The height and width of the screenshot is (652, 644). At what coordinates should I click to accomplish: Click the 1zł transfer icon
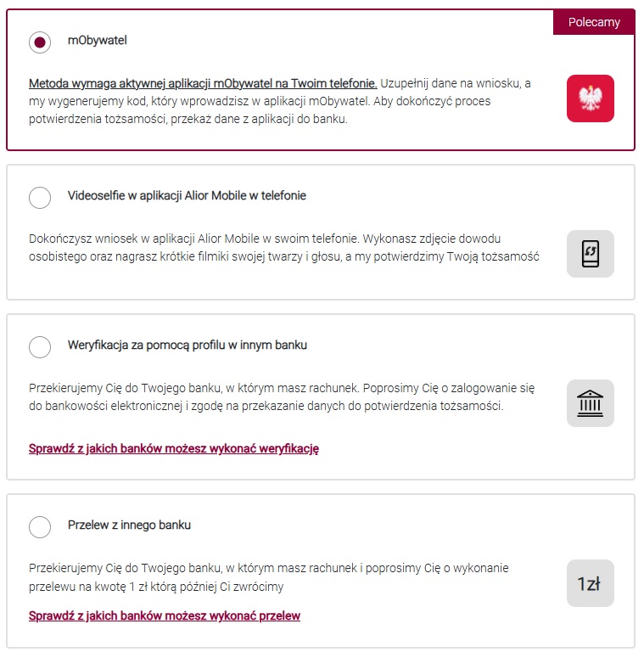coord(590,583)
